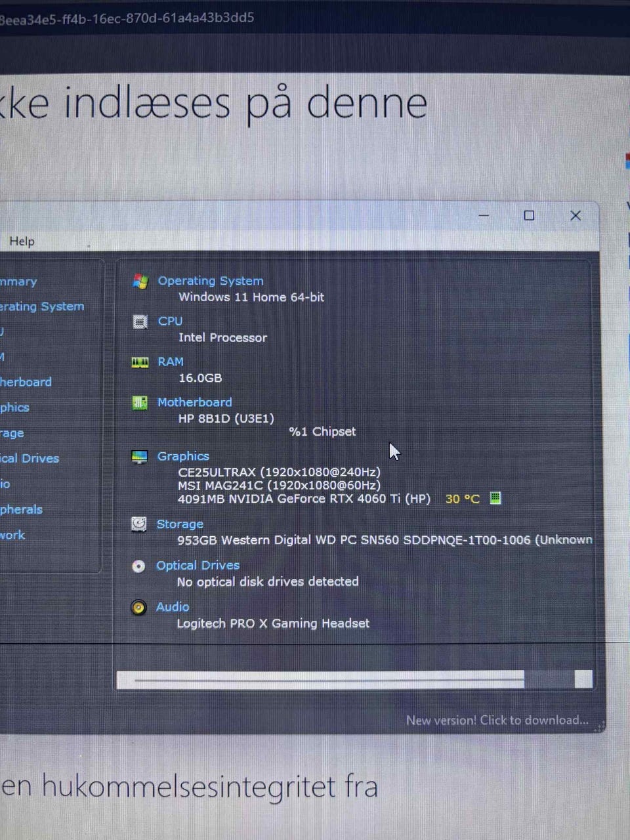Select Storage in the sidebar
This screenshot has width=630, height=840.
12,433
